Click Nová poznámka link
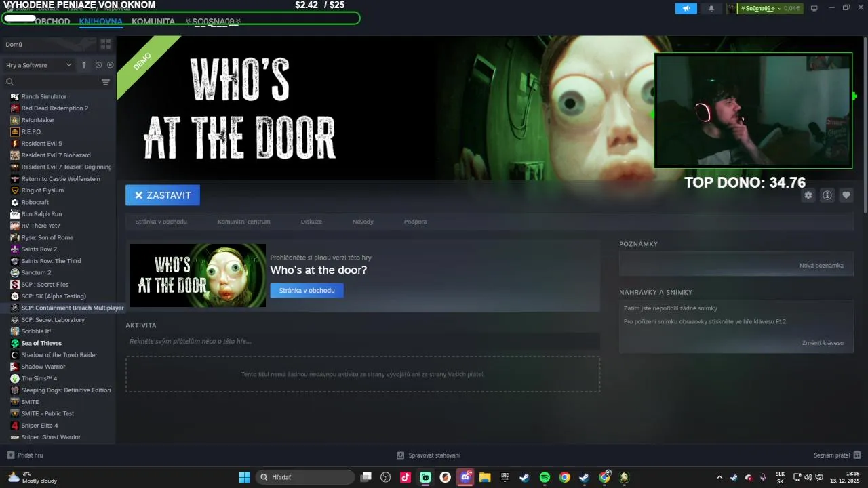 point(821,266)
